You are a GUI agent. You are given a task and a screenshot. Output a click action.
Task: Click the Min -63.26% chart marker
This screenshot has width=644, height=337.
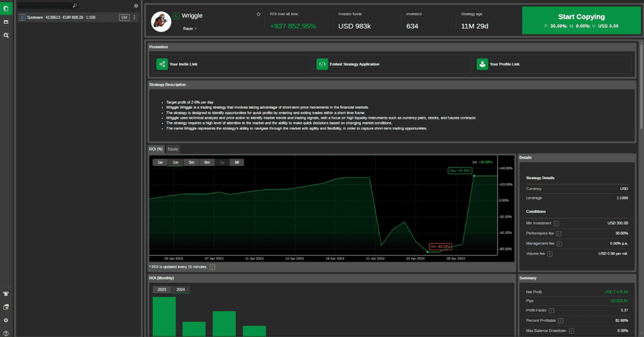point(440,246)
